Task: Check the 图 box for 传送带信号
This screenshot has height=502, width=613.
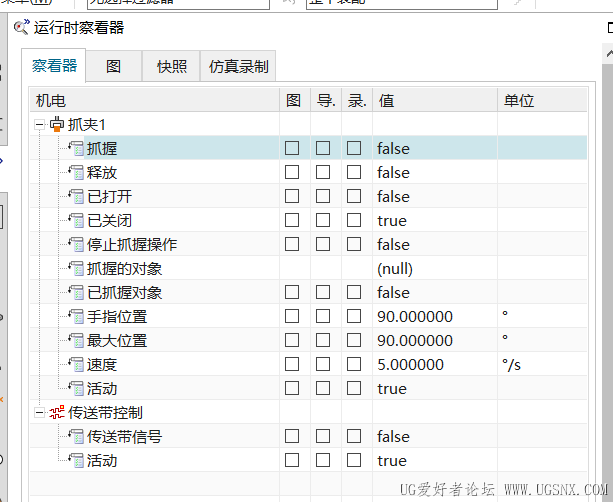Action: coord(292,436)
